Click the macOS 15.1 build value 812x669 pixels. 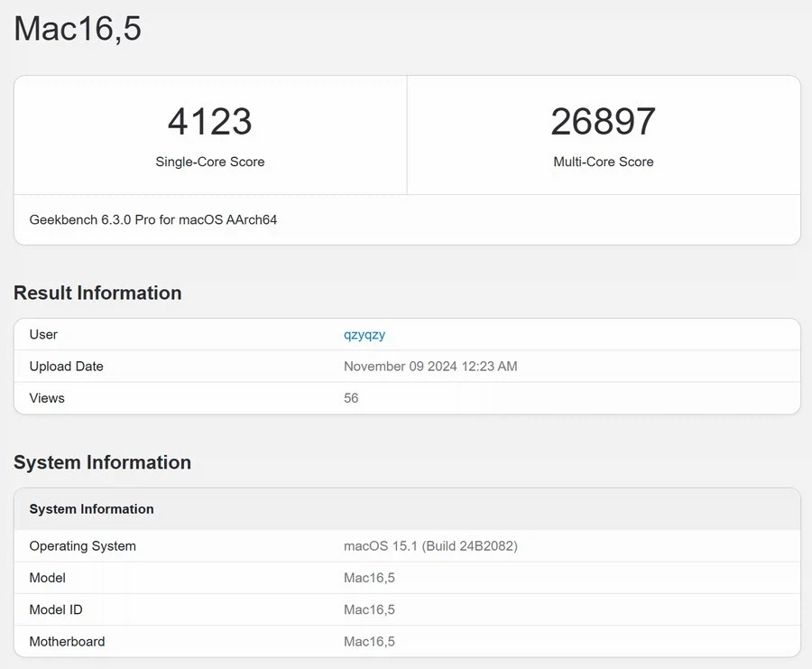click(x=430, y=546)
